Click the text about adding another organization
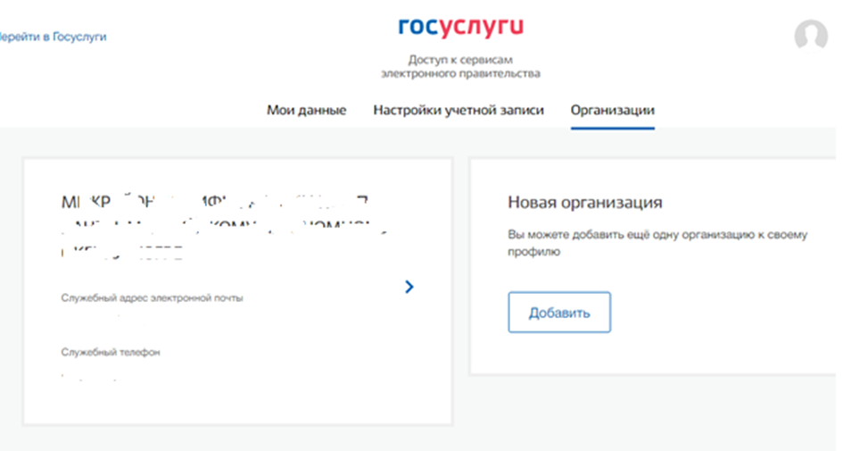The width and height of the screenshot is (868, 451). click(657, 243)
